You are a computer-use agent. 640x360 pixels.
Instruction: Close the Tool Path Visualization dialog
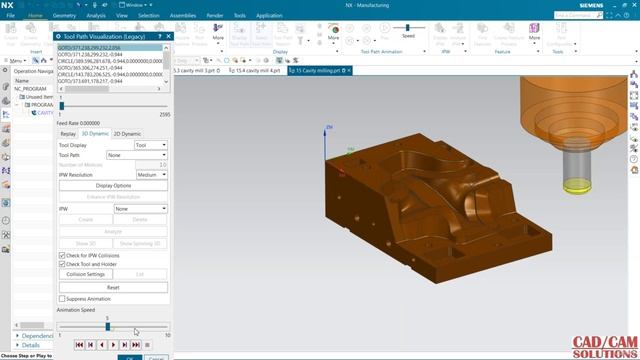(x=168, y=36)
